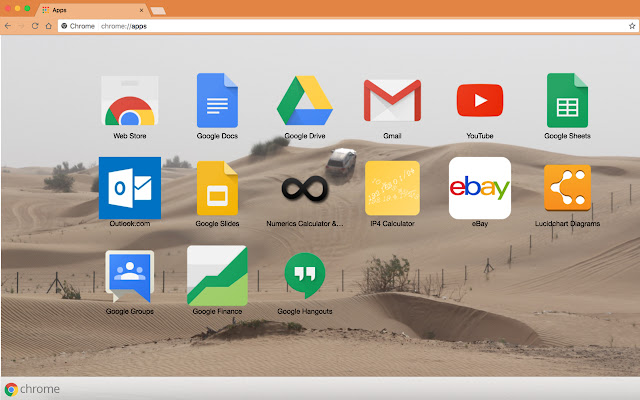Screen dimensions: 640x400
Task: Open the eBay app icon
Action: 480,188
